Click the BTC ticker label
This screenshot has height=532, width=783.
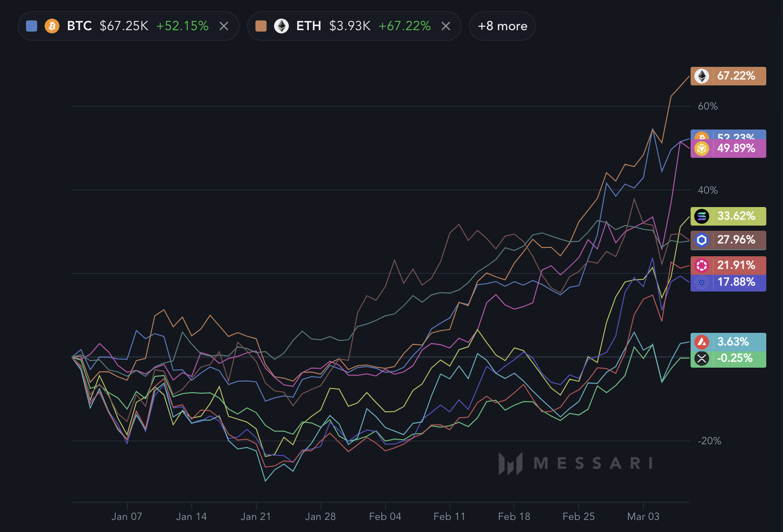(79, 26)
